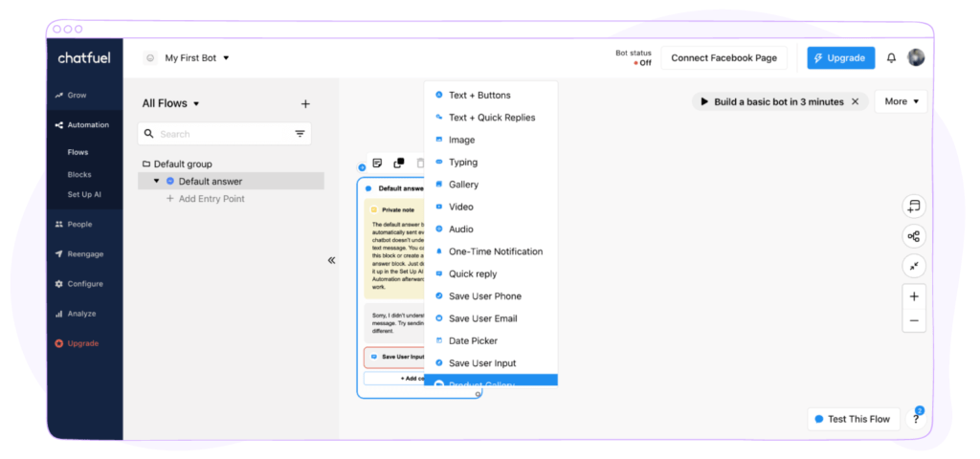Click Test This Flow button
This screenshot has width=980, height=459.
pyautogui.click(x=853, y=419)
